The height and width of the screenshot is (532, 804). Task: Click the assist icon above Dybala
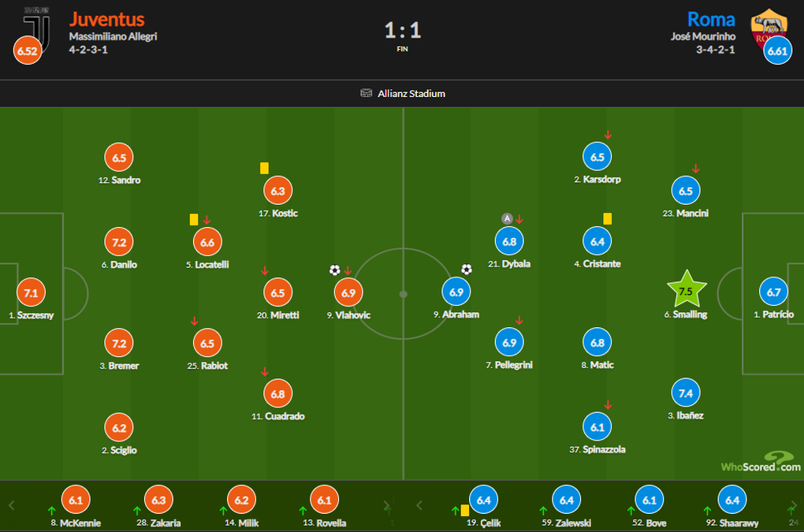tap(507, 219)
